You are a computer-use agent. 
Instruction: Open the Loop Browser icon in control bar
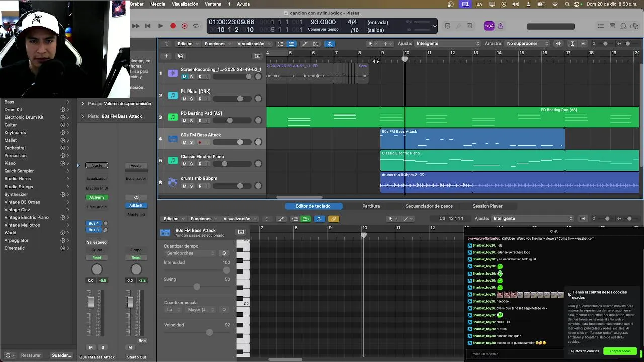(623, 26)
